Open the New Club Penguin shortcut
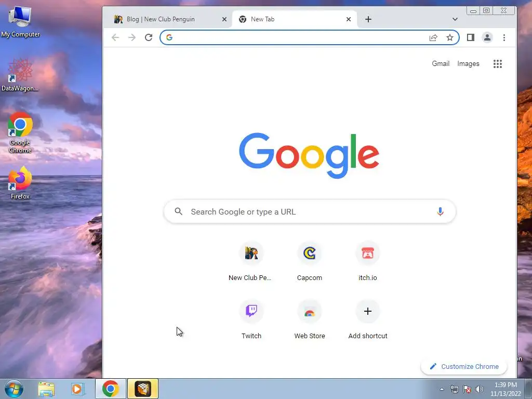Screen dimensions: 532x399 tap(251, 262)
